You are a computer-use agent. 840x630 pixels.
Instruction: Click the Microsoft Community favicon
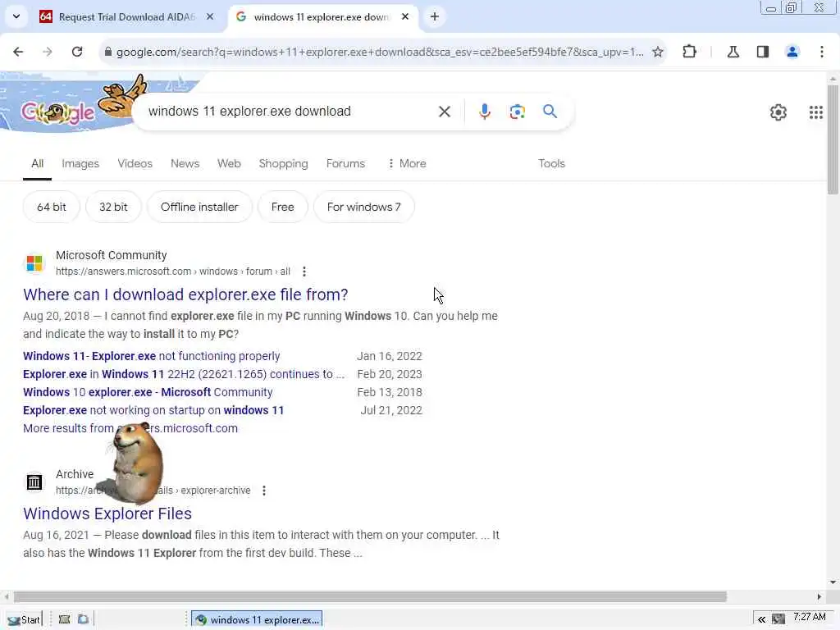click(x=34, y=263)
